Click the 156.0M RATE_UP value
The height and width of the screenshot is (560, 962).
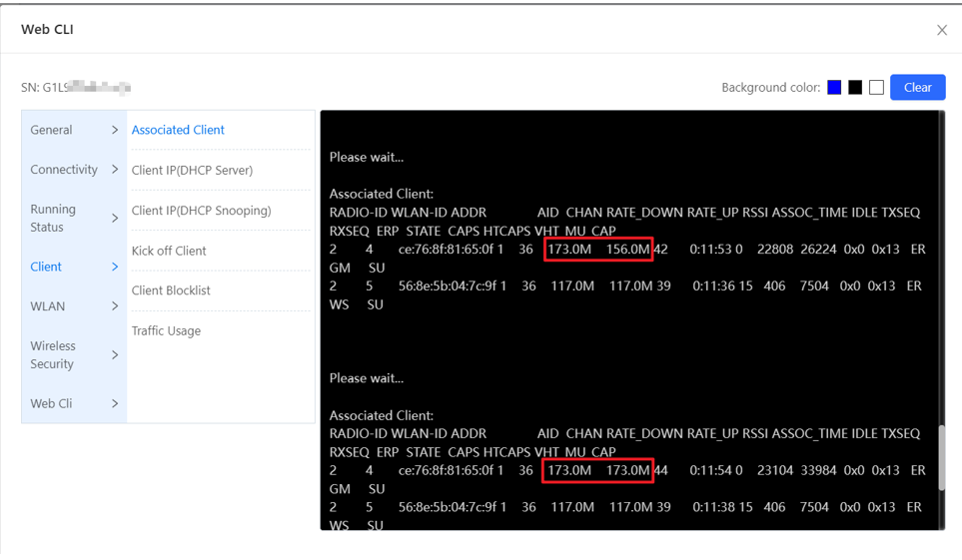(x=627, y=249)
